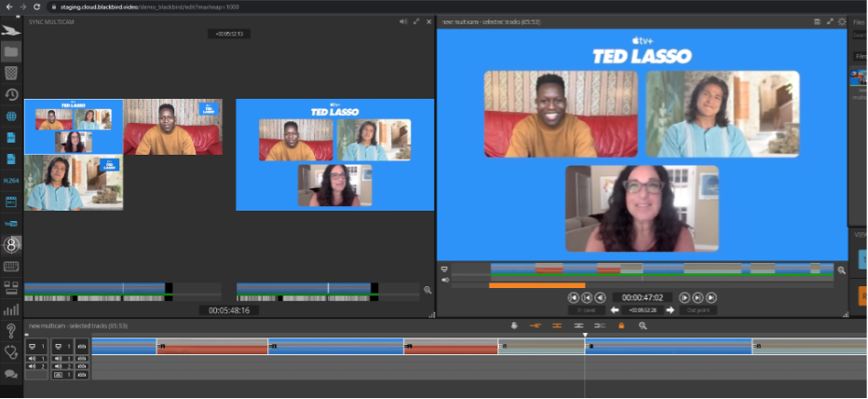Toggle source audio track 1 button
The height and width of the screenshot is (399, 868).
36,359
